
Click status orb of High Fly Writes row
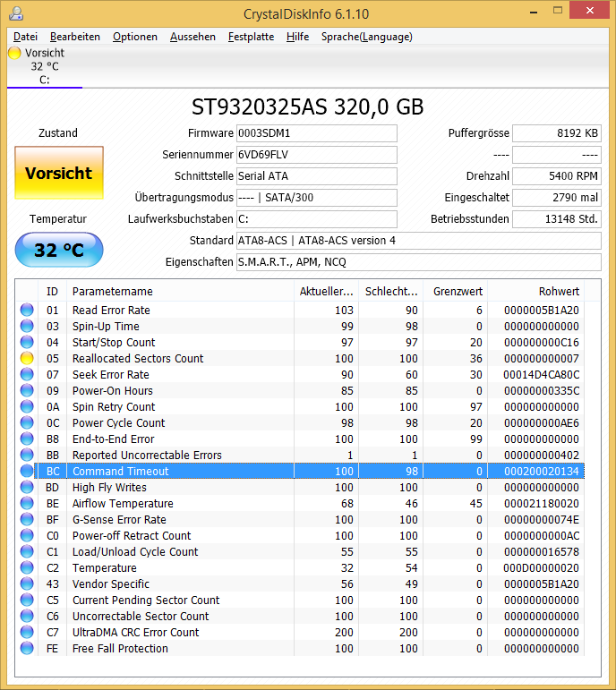27,487
